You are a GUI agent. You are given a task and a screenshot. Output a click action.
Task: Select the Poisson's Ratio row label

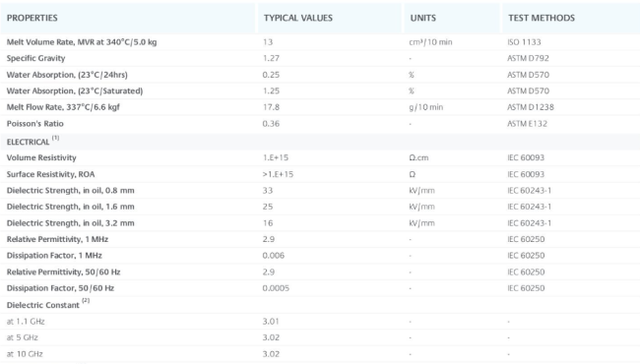(35, 124)
